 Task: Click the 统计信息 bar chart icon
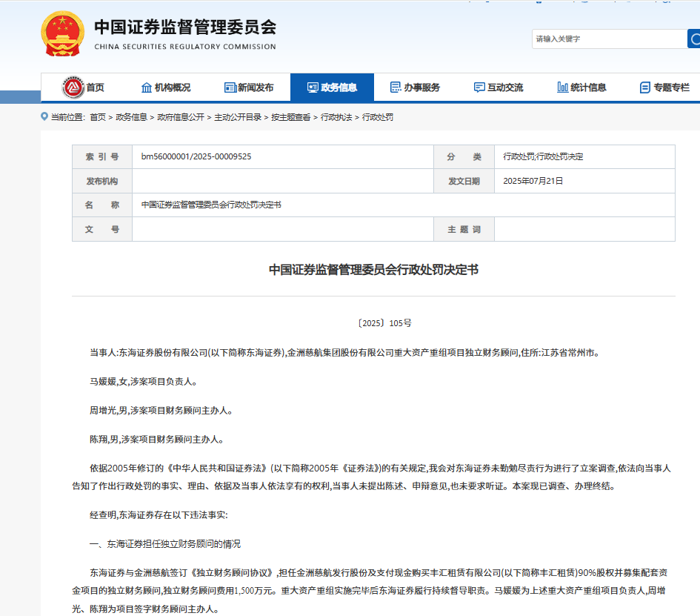tap(562, 87)
